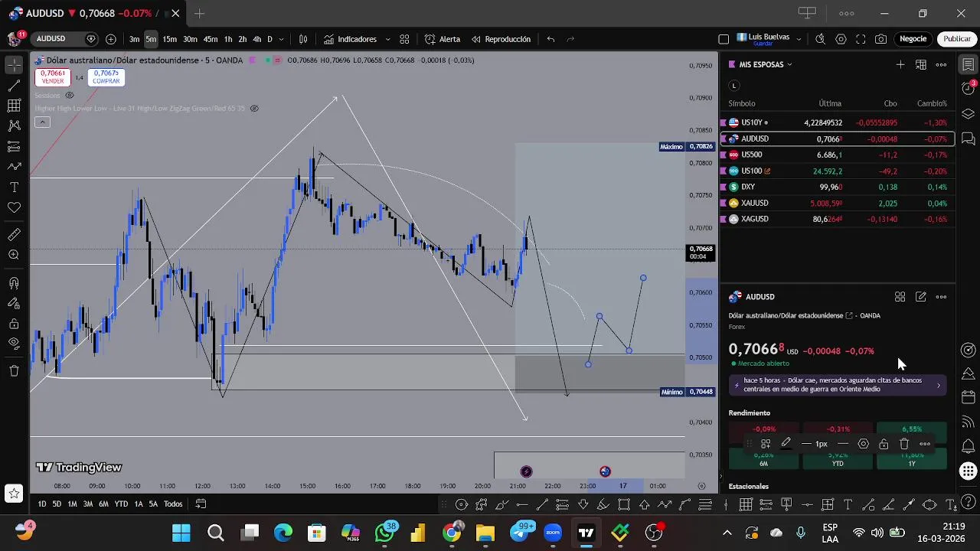Activate the zoom in tool

coord(14,255)
